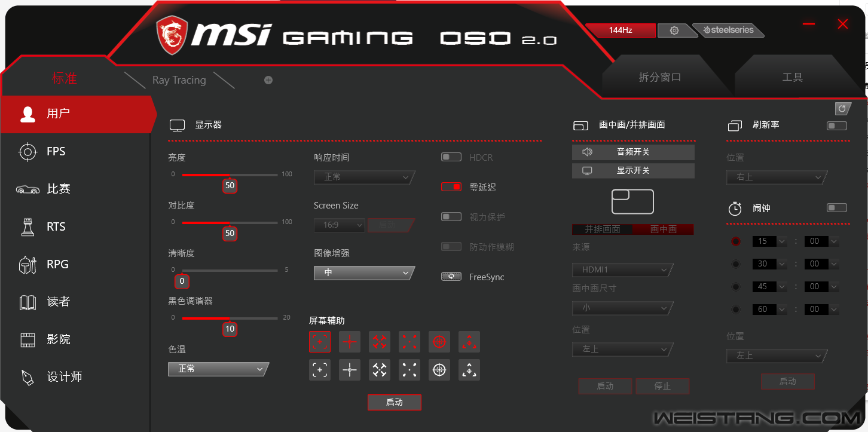Viewport: 868px width, 432px height.
Task: Open the 画中画尺寸 PIP size dropdown
Action: pos(622,308)
